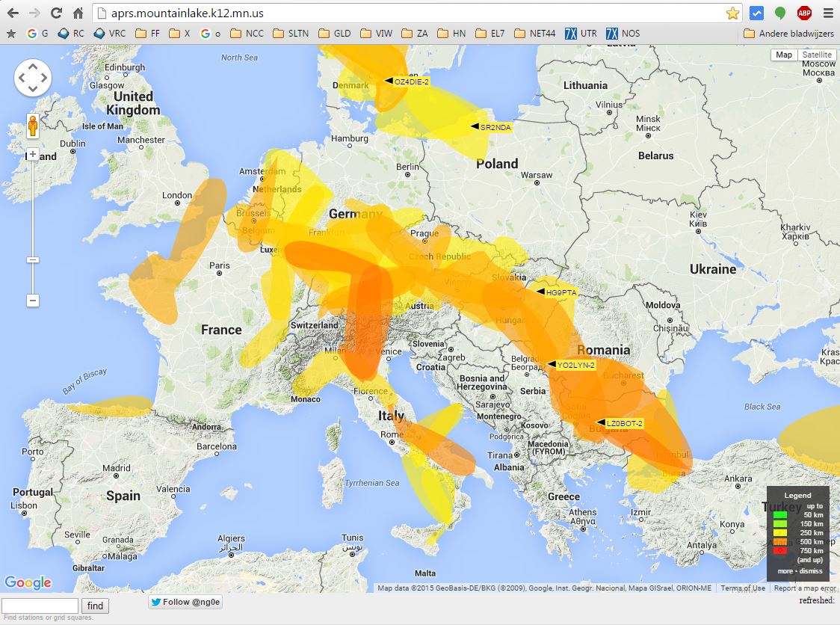Select the OZ4DIE-2 station marker
This screenshot has height=625, width=840.
click(x=407, y=81)
